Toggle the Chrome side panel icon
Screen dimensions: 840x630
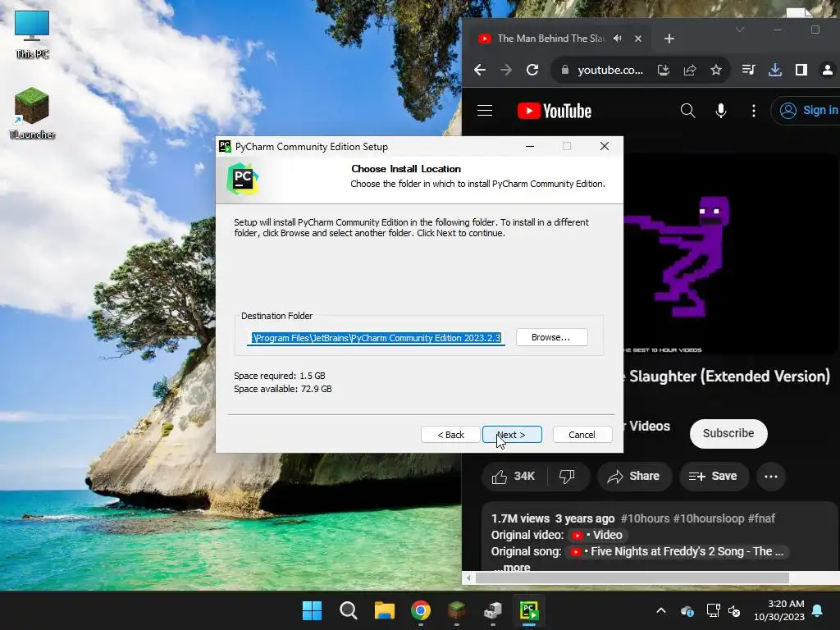pyautogui.click(x=801, y=70)
